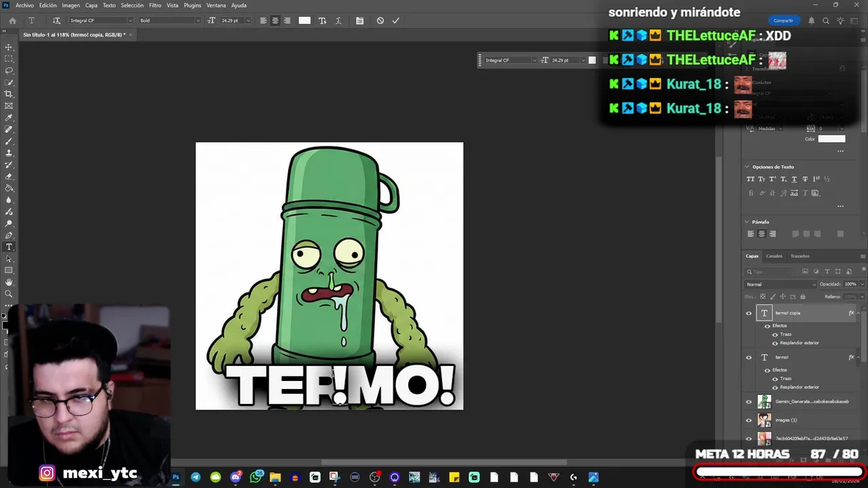Open the Opacidad dropdown arrow

[x=862, y=284]
